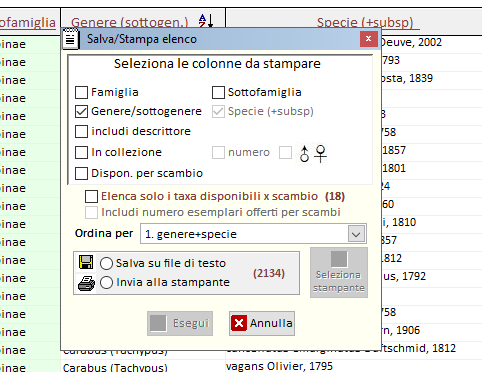The height and width of the screenshot is (372, 482).
Task: Choose Invia alla stampante option
Action: click(106, 283)
